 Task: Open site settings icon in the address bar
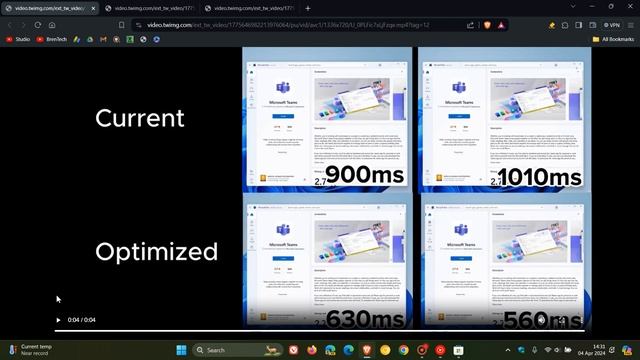point(139,25)
